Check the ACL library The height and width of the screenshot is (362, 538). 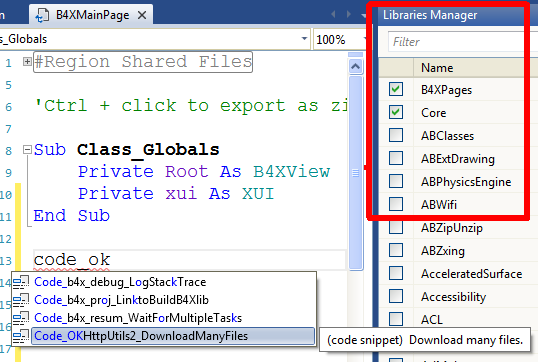click(x=396, y=319)
